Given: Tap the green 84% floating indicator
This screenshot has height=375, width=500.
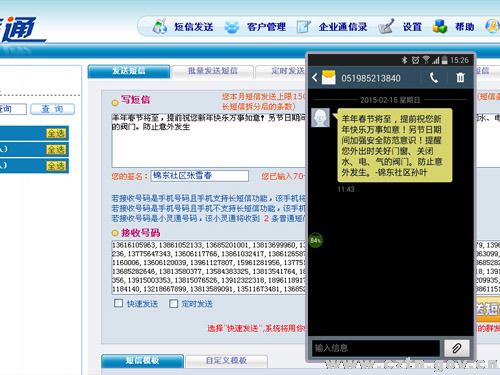Looking at the screenshot, I should pos(316,240).
